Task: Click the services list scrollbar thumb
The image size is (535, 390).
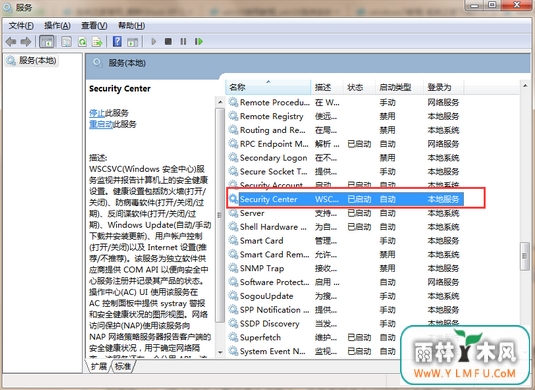Action: click(x=525, y=256)
